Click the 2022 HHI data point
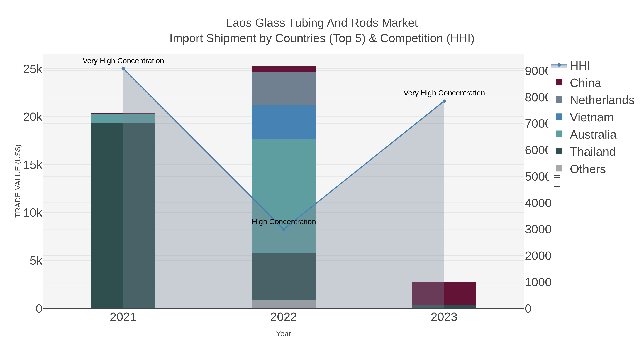The height and width of the screenshot is (362, 644). pyautogui.click(x=284, y=229)
